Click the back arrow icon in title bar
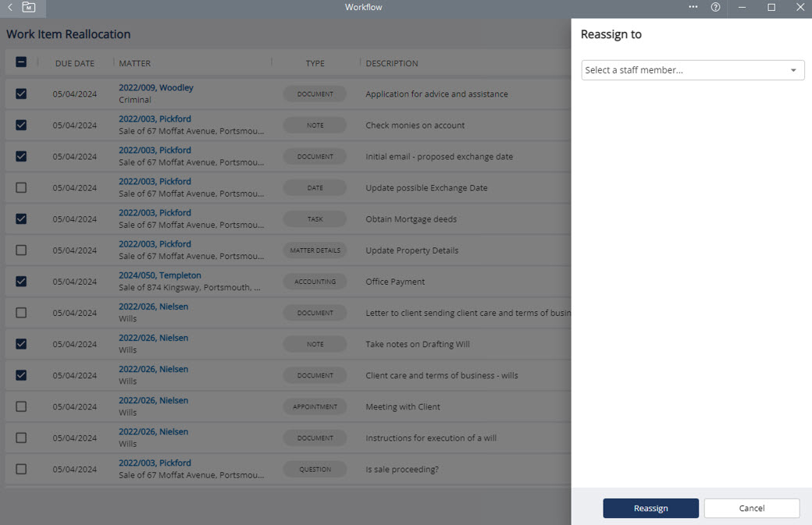This screenshot has width=812, height=525. (10, 7)
